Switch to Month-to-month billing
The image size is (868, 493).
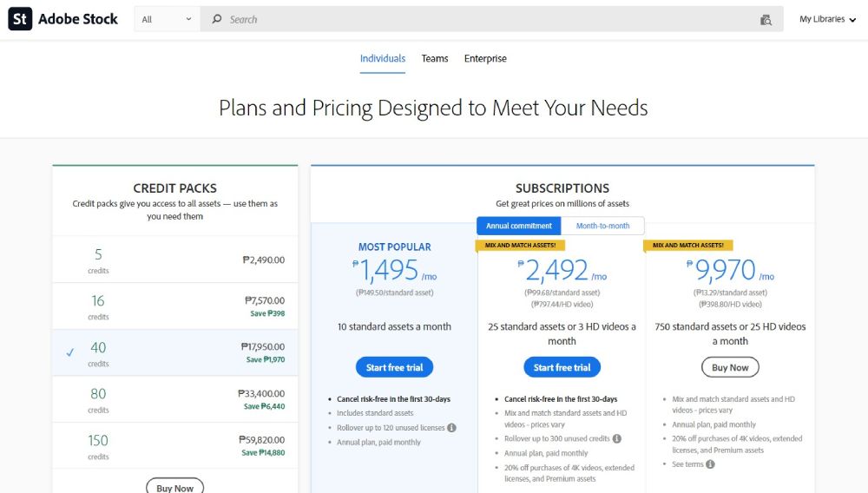(x=602, y=226)
